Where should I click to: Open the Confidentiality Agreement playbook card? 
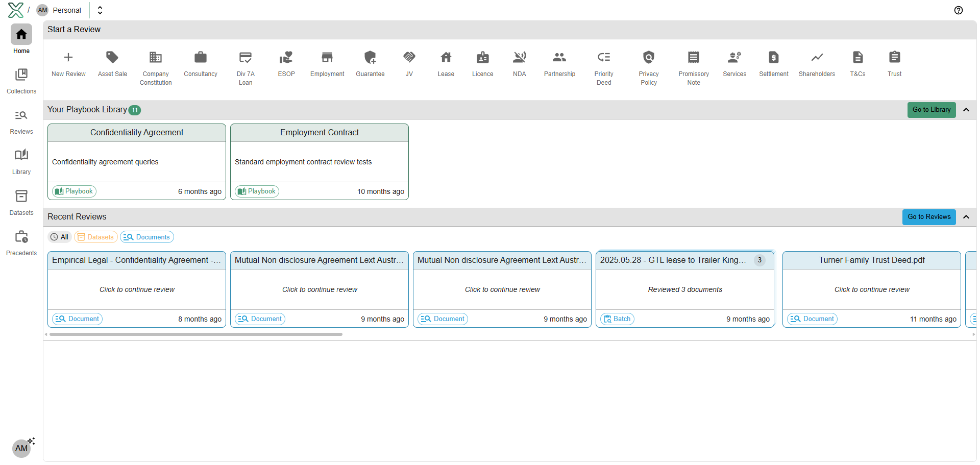click(x=137, y=162)
